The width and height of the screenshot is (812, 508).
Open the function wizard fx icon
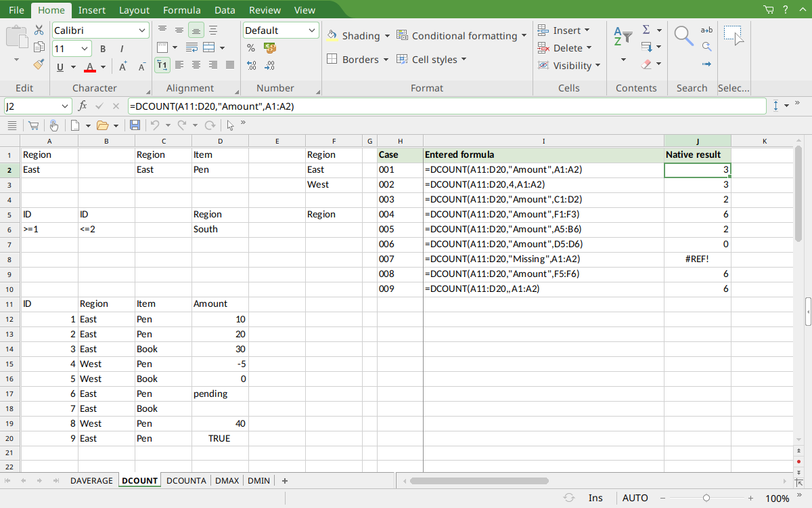click(83, 106)
